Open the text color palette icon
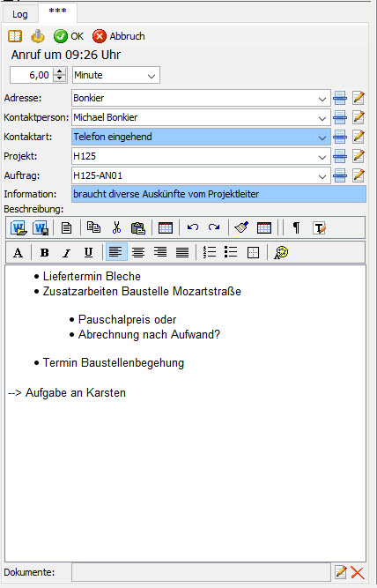 tap(281, 253)
